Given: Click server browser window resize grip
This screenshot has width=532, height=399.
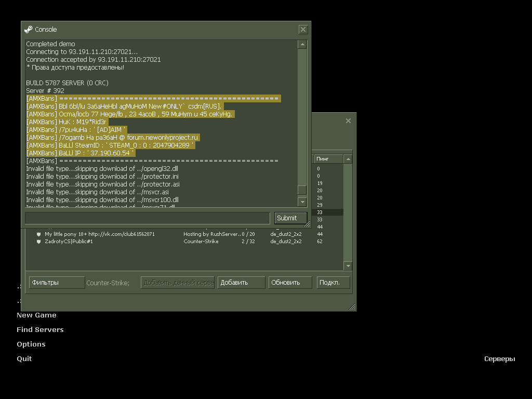Looking at the screenshot, I should pos(352,307).
